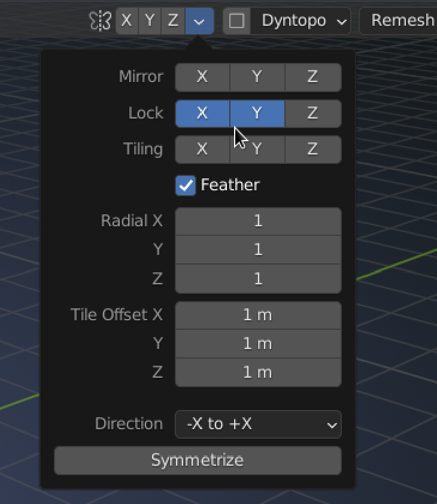Screen dimensions: 437x504
Task: Uncheck the Feather checkbox
Action: 186,185
